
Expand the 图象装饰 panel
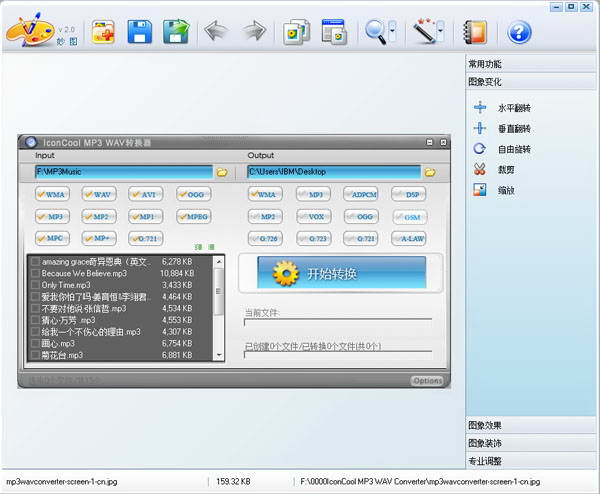point(530,443)
